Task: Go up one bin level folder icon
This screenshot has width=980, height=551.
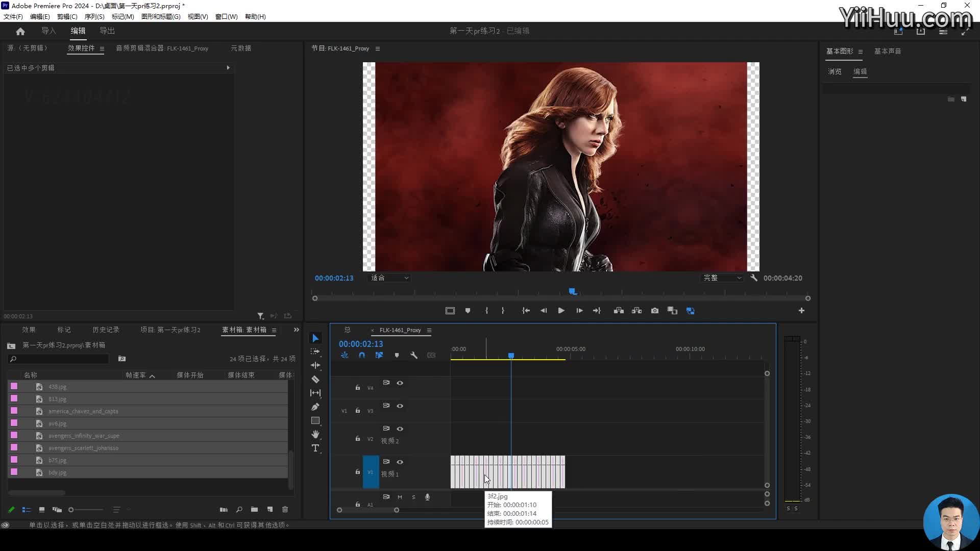Action: pyautogui.click(x=11, y=345)
